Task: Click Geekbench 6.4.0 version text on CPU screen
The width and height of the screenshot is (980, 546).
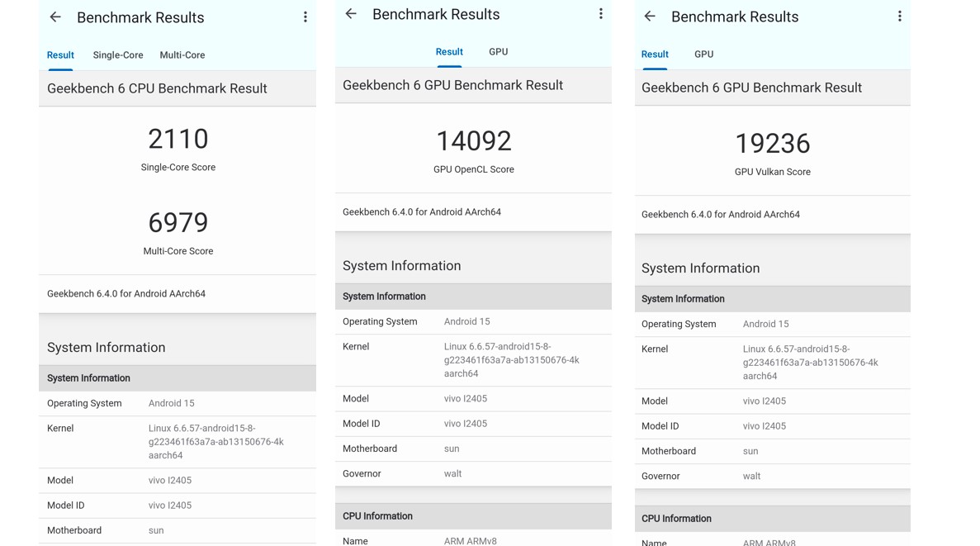Action: 126,294
